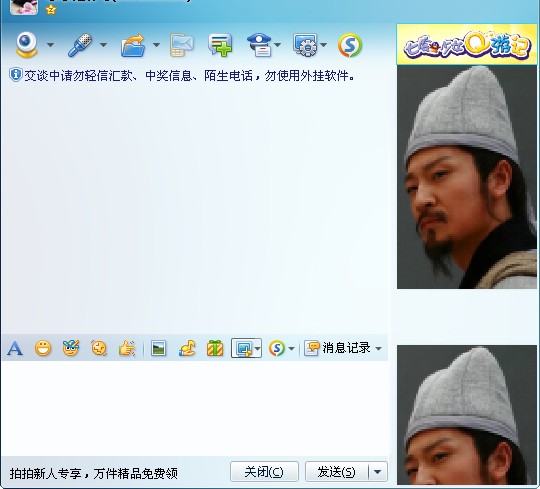Click the pointing hand icon
This screenshot has height=489, width=540.
tap(127, 348)
